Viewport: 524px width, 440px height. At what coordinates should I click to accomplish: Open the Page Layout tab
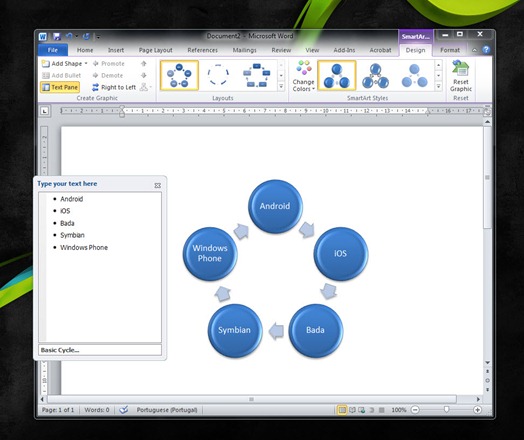point(155,50)
